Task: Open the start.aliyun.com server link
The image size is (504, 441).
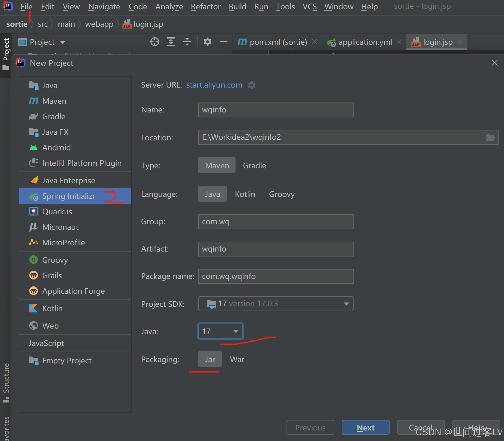Action: click(214, 85)
